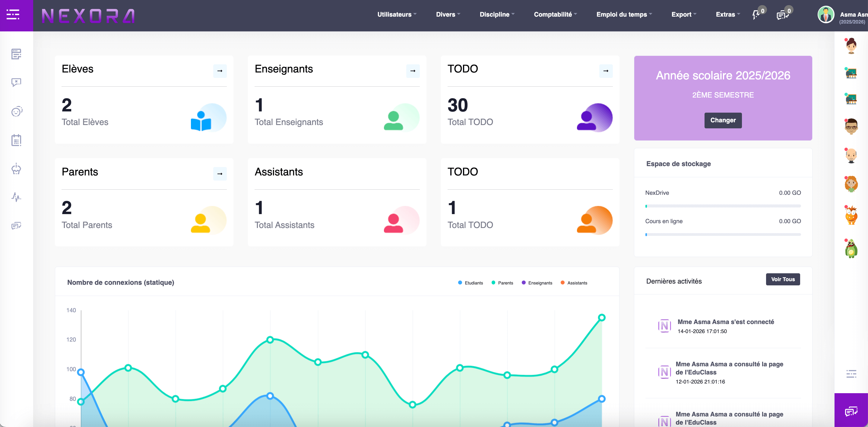Open messages via the chat icon in navbar

[x=781, y=15]
